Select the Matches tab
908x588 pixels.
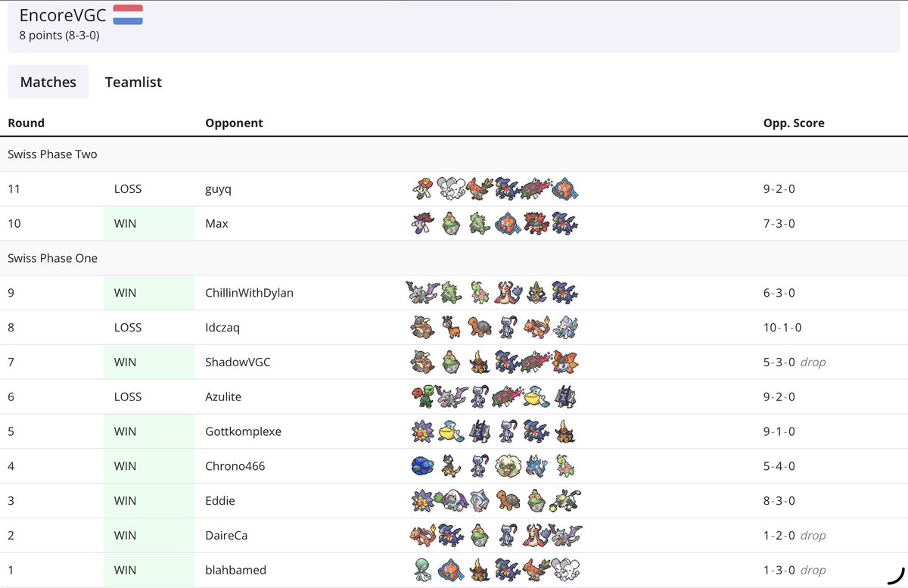(x=48, y=82)
